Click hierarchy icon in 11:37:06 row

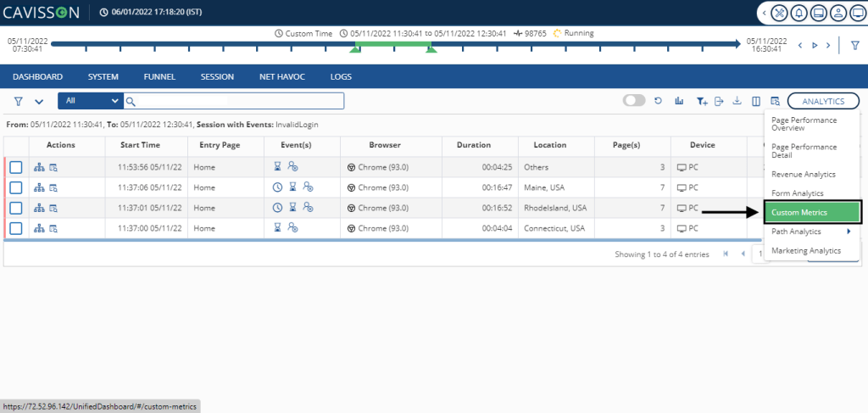pyautogui.click(x=39, y=187)
